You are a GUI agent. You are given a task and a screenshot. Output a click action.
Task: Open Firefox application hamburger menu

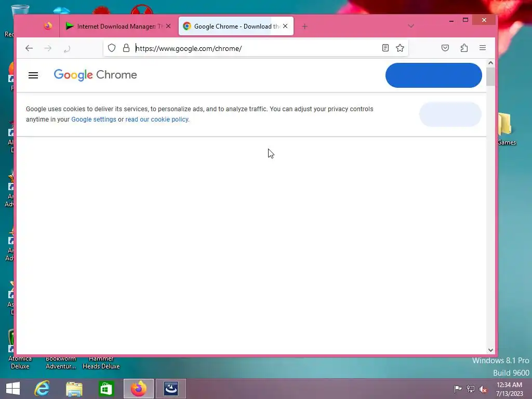[483, 48]
